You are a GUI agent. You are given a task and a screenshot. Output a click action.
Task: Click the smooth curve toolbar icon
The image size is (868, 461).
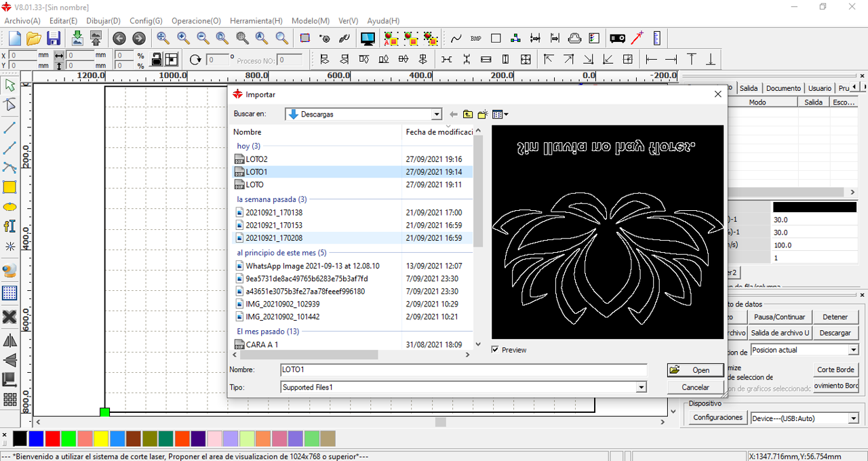click(x=456, y=39)
